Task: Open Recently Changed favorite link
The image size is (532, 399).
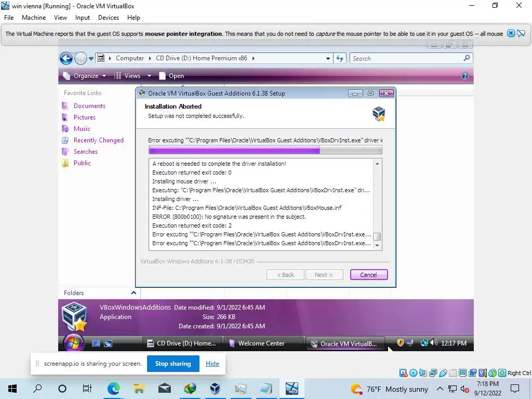Action: pyautogui.click(x=98, y=140)
